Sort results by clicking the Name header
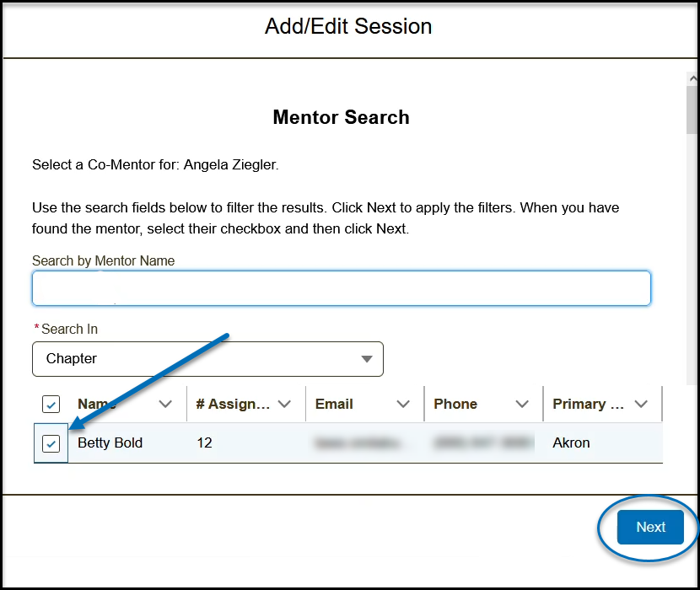The image size is (700, 590). tap(97, 404)
